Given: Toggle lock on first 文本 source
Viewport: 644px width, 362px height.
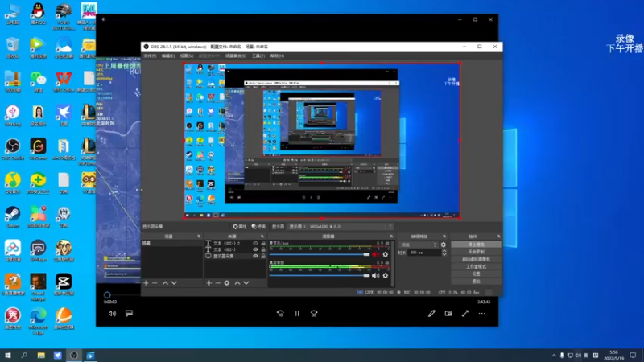Looking at the screenshot, I should click(x=262, y=243).
